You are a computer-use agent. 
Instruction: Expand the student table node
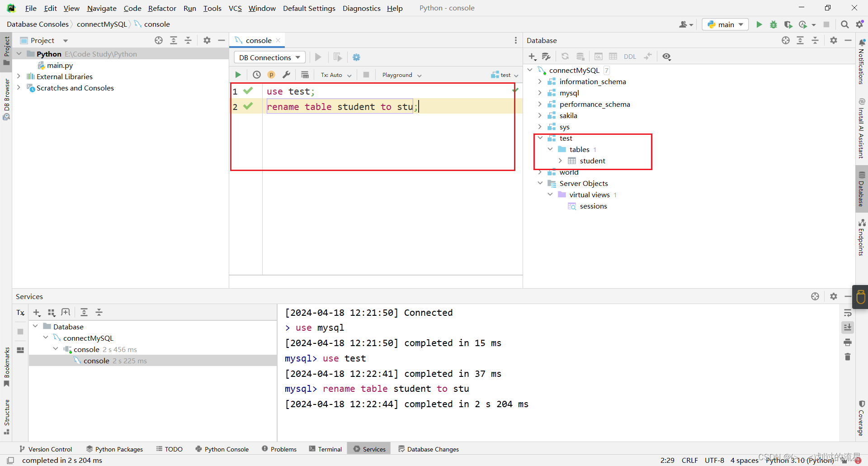pyautogui.click(x=560, y=161)
